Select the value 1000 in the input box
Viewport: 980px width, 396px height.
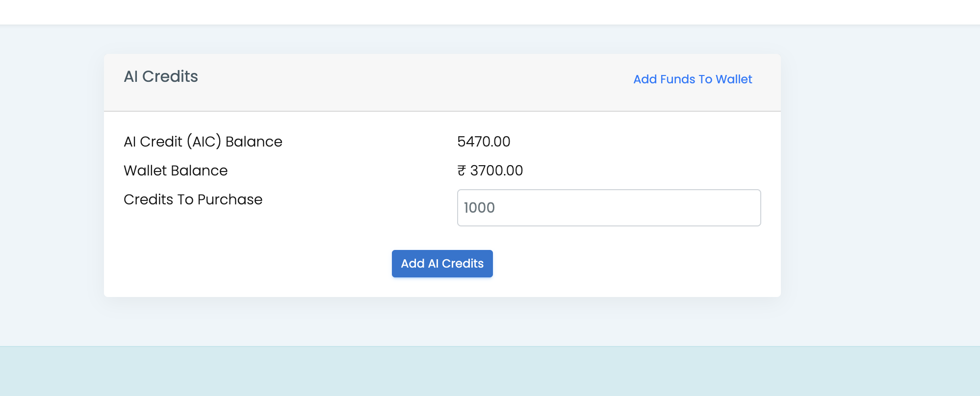coord(478,207)
